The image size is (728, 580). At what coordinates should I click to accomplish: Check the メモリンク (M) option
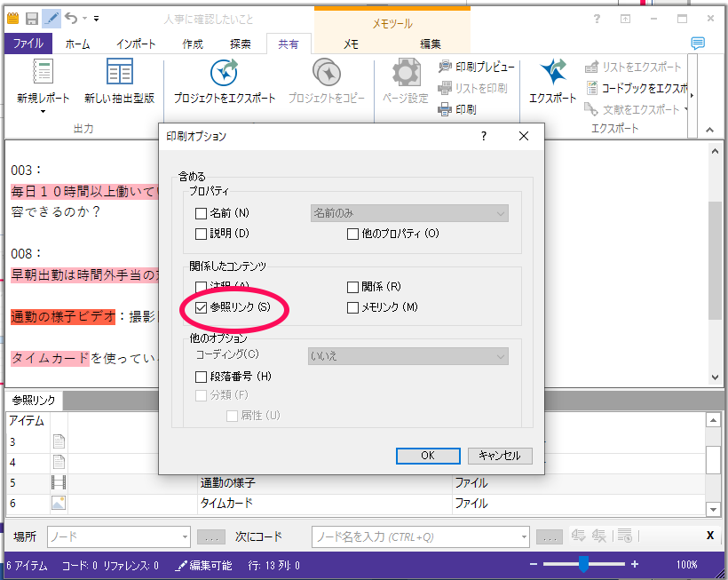click(352, 307)
